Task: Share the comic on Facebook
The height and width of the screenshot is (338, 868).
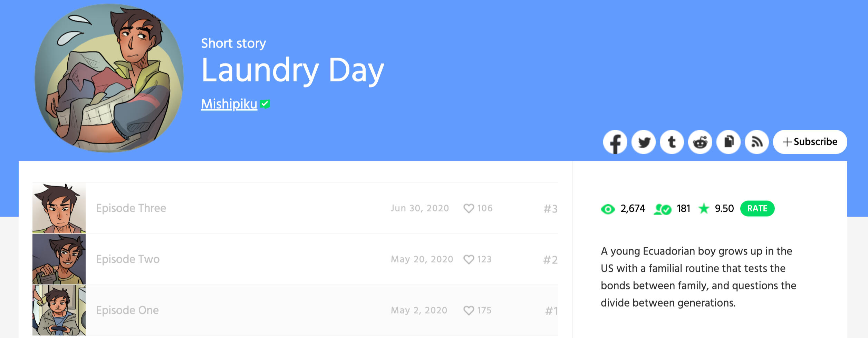Action: click(x=615, y=142)
